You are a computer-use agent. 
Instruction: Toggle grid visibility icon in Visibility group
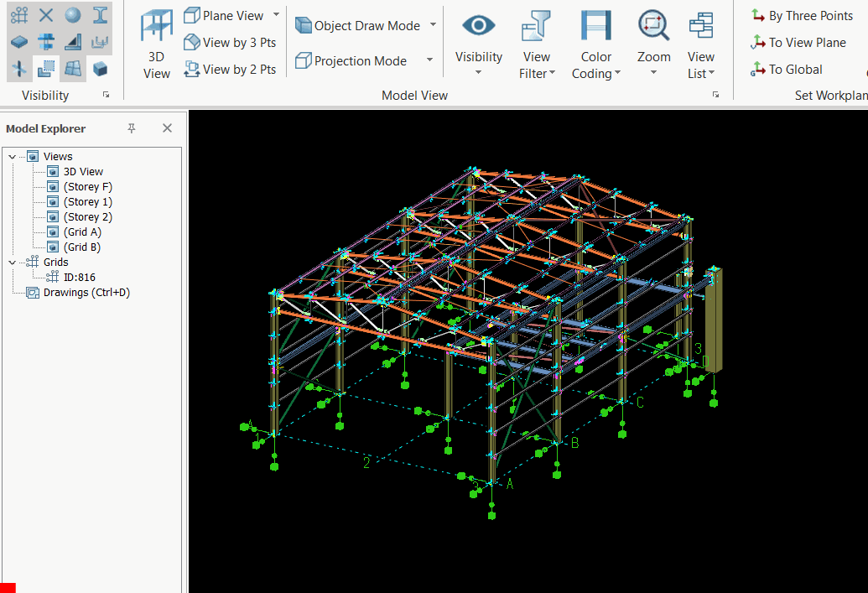[19, 14]
